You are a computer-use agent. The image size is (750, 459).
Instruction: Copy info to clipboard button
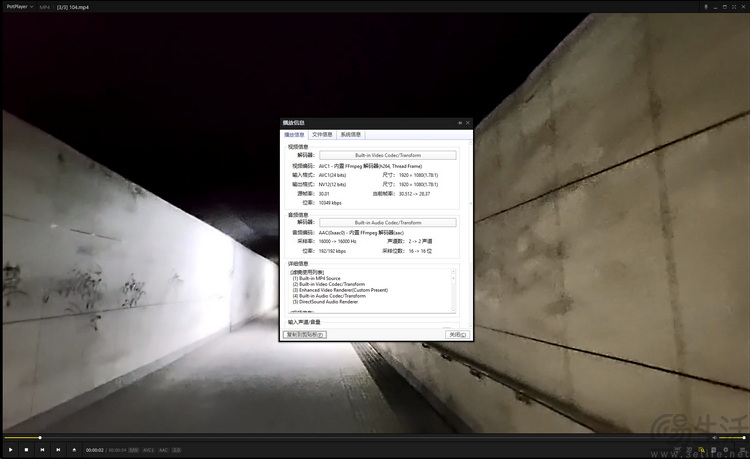[305, 334]
